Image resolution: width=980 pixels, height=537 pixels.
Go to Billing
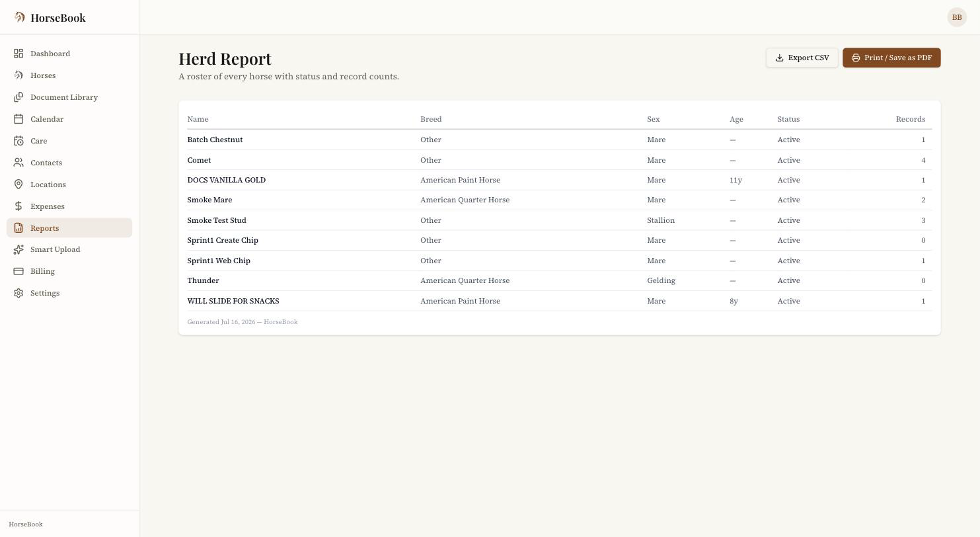[69, 271]
